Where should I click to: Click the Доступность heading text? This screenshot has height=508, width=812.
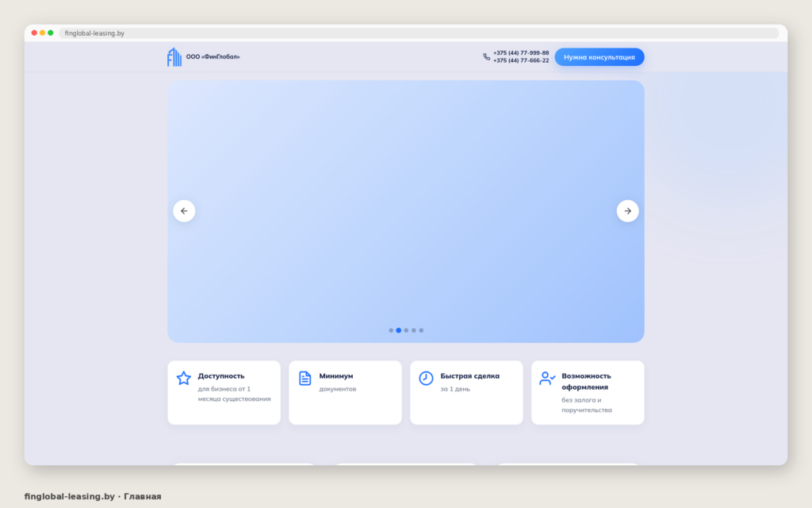pos(221,375)
